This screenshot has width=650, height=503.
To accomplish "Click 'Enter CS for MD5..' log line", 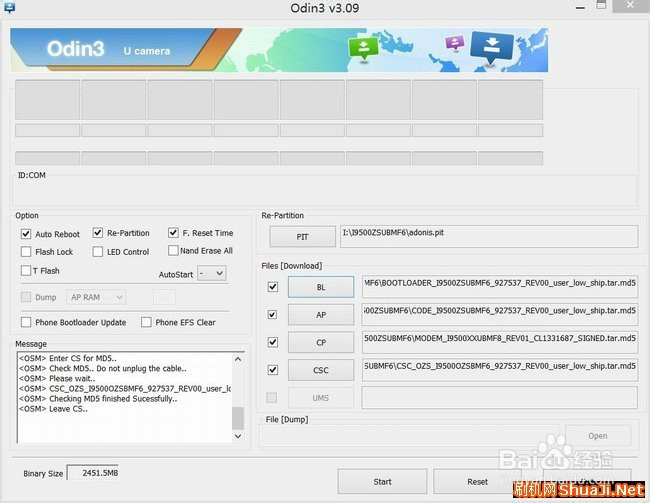I will tap(68, 358).
